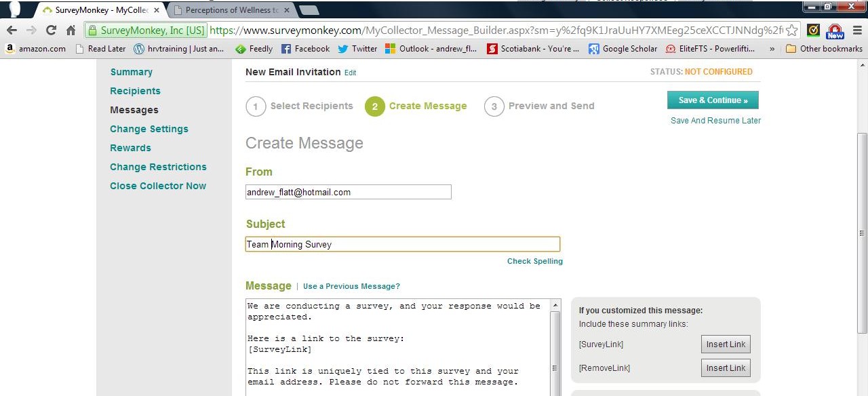Open the Chrome hamburger menu
The image size is (868, 396).
(x=857, y=31)
